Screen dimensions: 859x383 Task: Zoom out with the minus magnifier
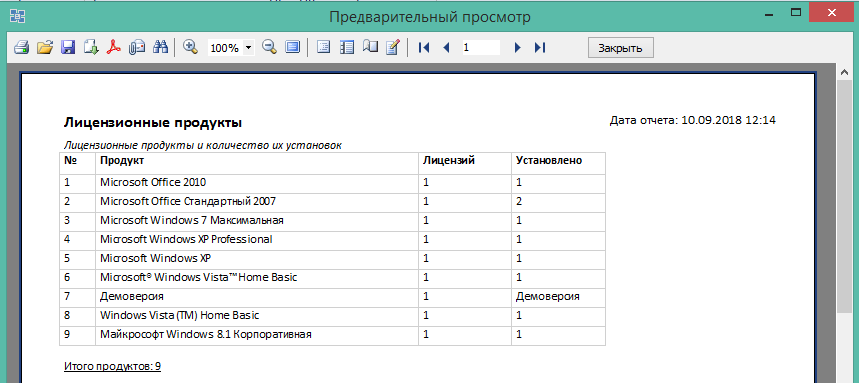pos(269,47)
